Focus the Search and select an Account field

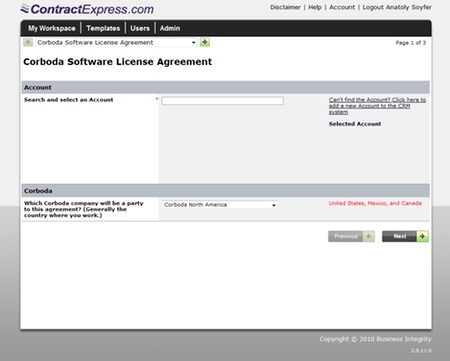pos(223,101)
